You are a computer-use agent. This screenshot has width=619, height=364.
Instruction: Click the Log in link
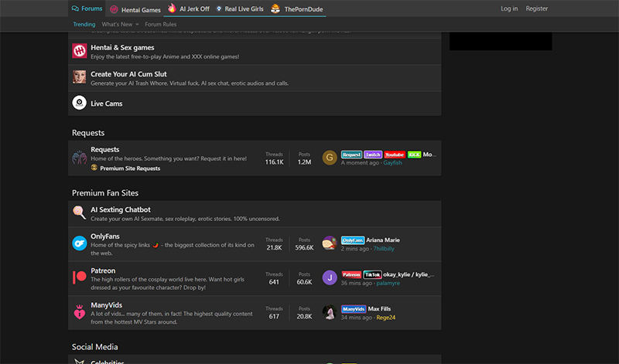[x=509, y=9]
